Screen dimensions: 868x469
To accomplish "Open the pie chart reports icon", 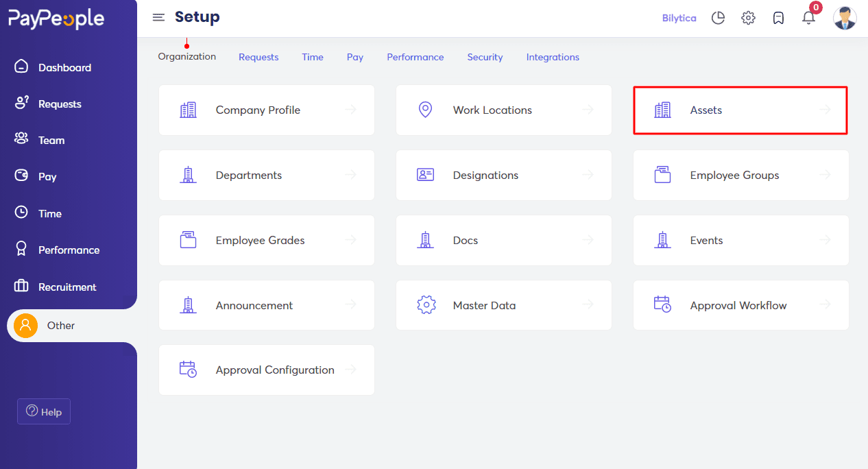I will tap(718, 18).
